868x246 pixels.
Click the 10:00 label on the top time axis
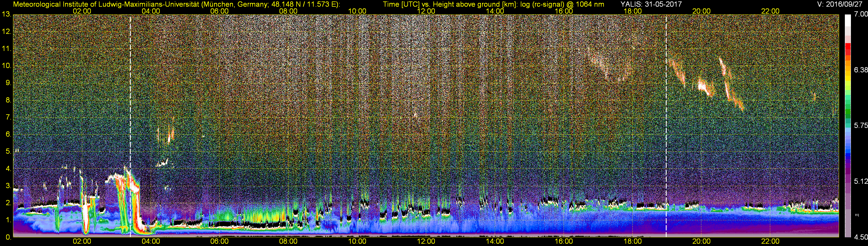coord(357,11)
